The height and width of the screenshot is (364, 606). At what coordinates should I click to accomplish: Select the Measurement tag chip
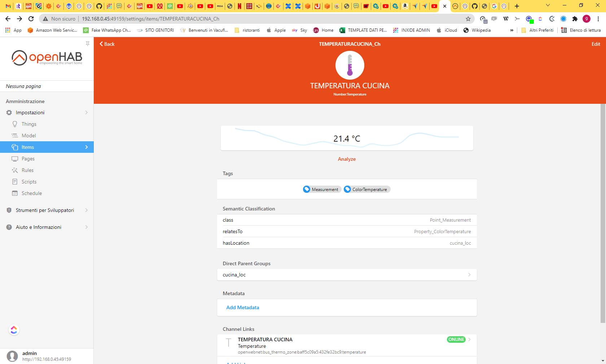pyautogui.click(x=322, y=189)
